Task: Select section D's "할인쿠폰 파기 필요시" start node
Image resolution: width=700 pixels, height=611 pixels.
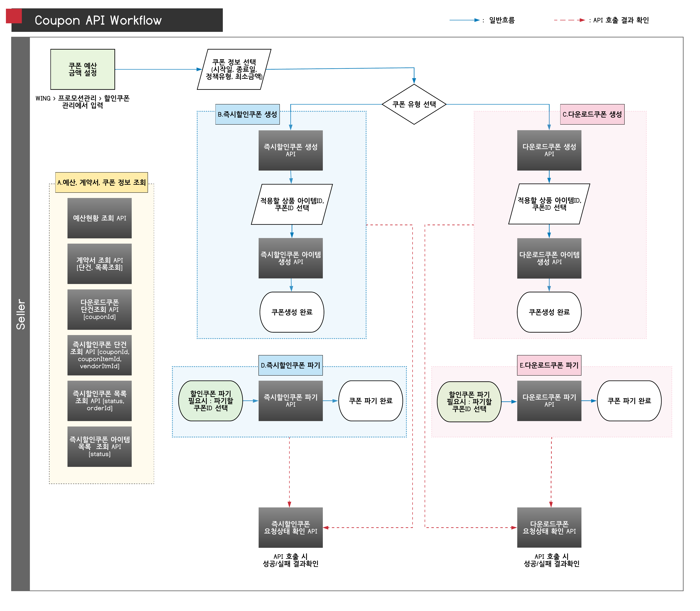Action: pos(211,401)
